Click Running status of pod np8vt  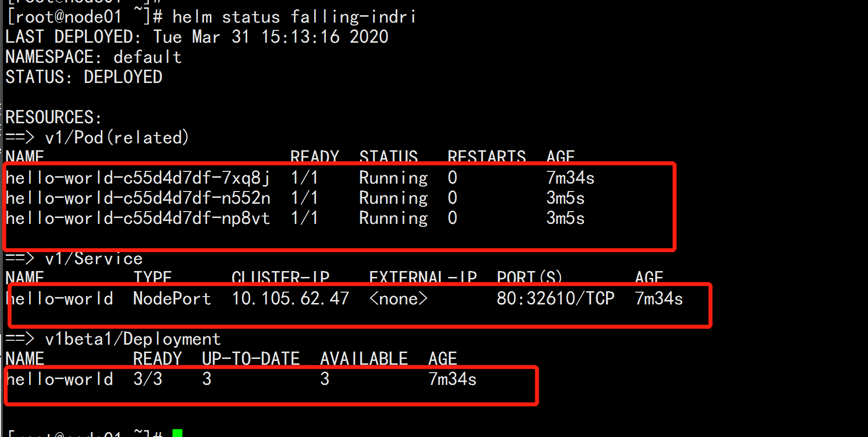(x=393, y=218)
